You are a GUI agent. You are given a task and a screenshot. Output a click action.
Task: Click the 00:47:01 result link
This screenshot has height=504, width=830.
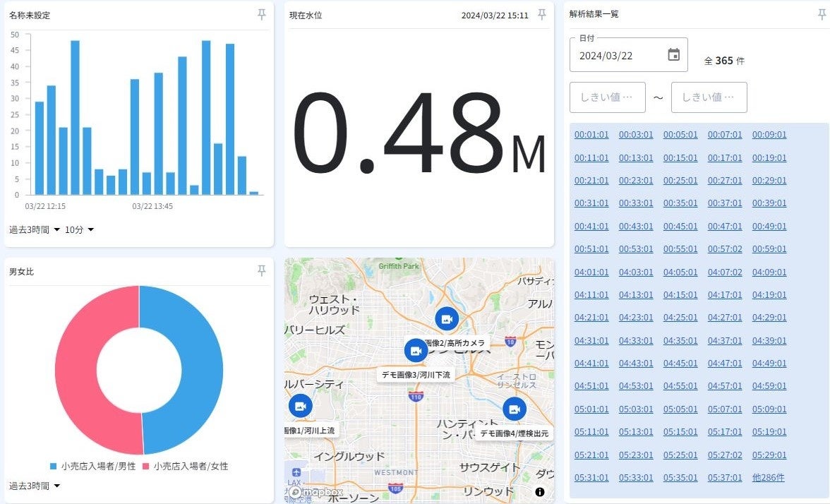[x=725, y=226]
